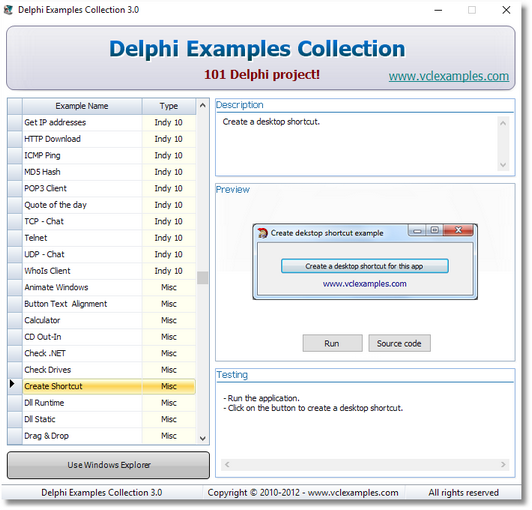Select the Drag & Drop example
Viewport: 532px width, 510px height.
coord(109,436)
